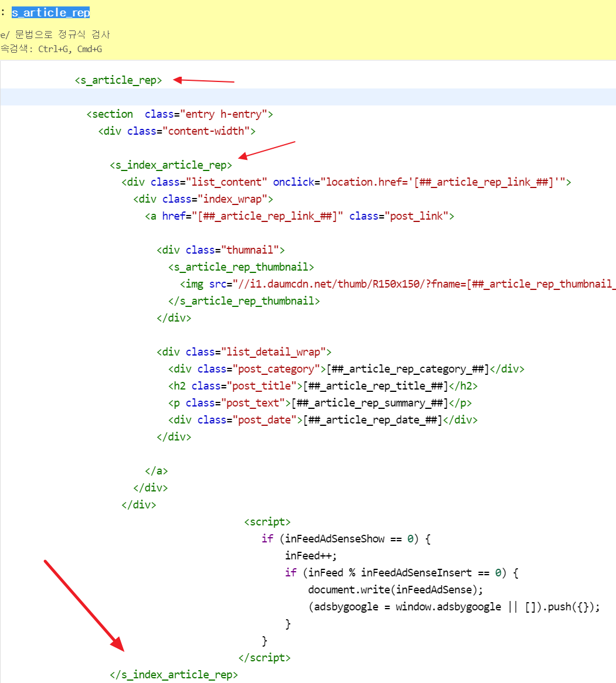Click the closing </script> tag
The image size is (616, 683).
tap(264, 658)
